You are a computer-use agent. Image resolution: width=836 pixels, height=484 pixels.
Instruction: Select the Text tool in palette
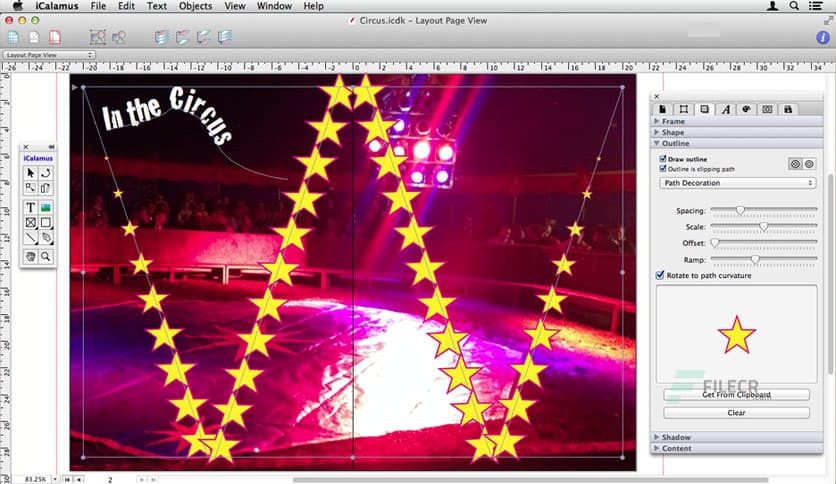click(x=31, y=207)
